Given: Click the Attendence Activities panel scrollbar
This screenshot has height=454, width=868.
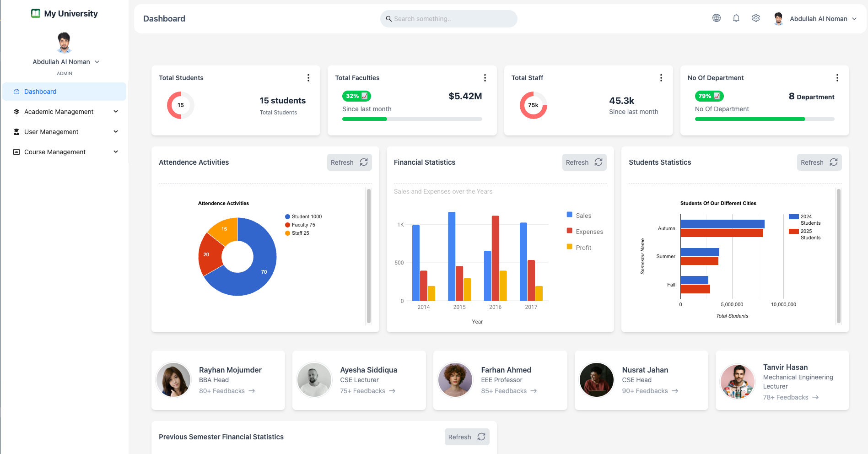Looking at the screenshot, I should tap(369, 256).
